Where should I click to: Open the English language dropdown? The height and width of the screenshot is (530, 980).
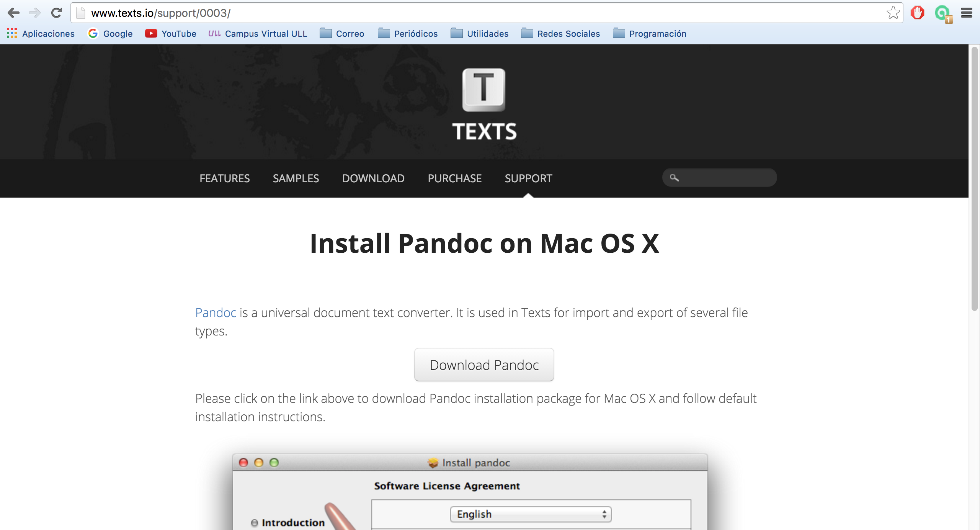pos(531,514)
